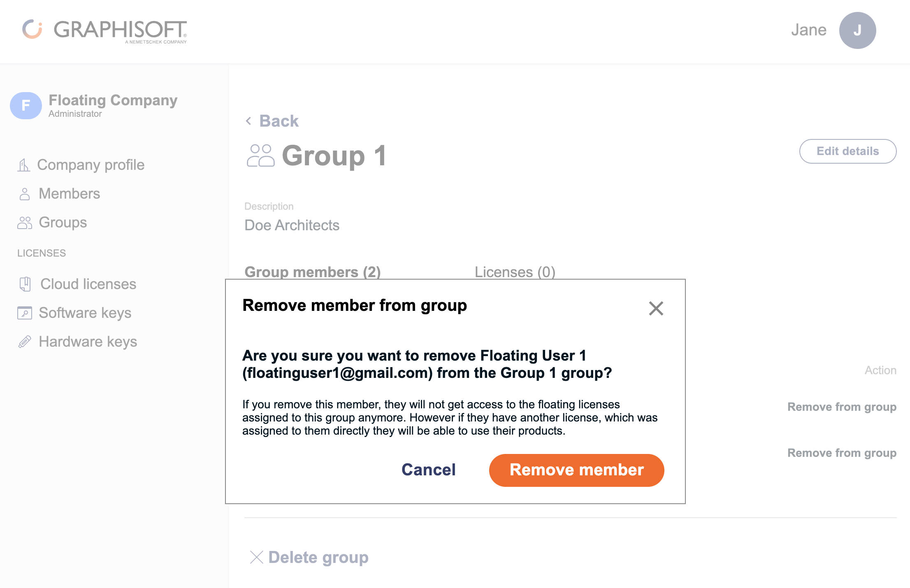Click the Edit details button
The height and width of the screenshot is (588, 910).
(847, 151)
